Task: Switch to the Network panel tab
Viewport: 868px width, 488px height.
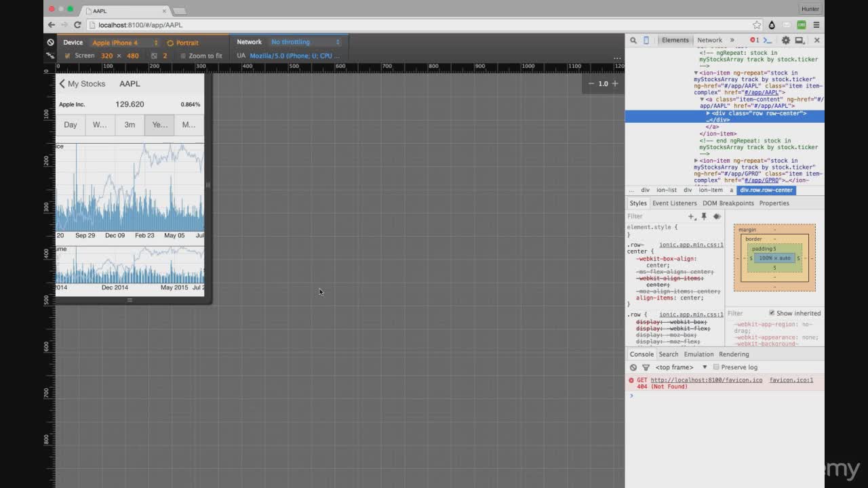Action: [709, 40]
